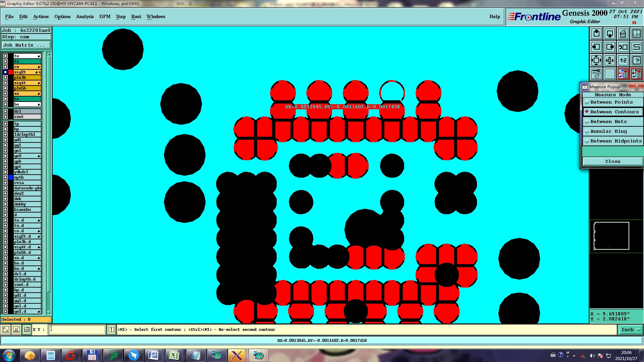Screen dimensions: 644x362
Task: Select Annular Ring measure mode
Action: (608, 131)
